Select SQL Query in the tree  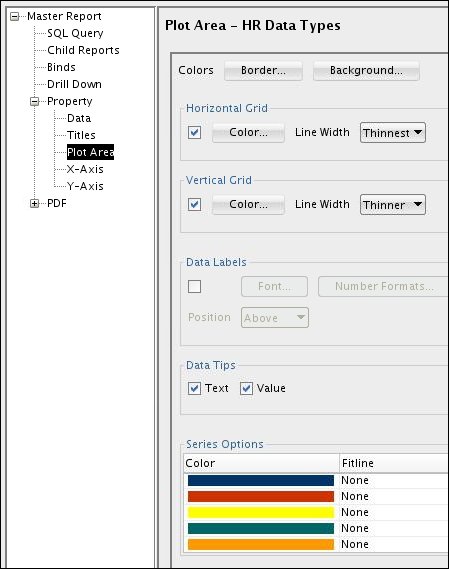point(75,33)
